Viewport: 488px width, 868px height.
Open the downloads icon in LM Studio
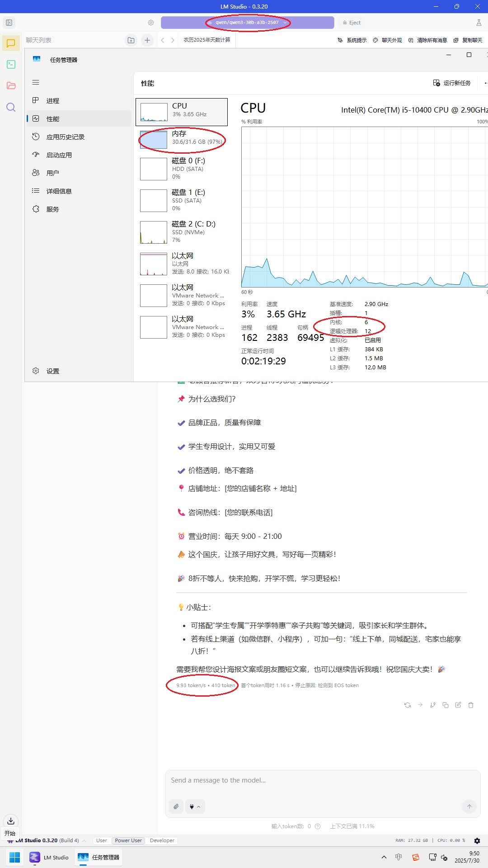click(11, 821)
